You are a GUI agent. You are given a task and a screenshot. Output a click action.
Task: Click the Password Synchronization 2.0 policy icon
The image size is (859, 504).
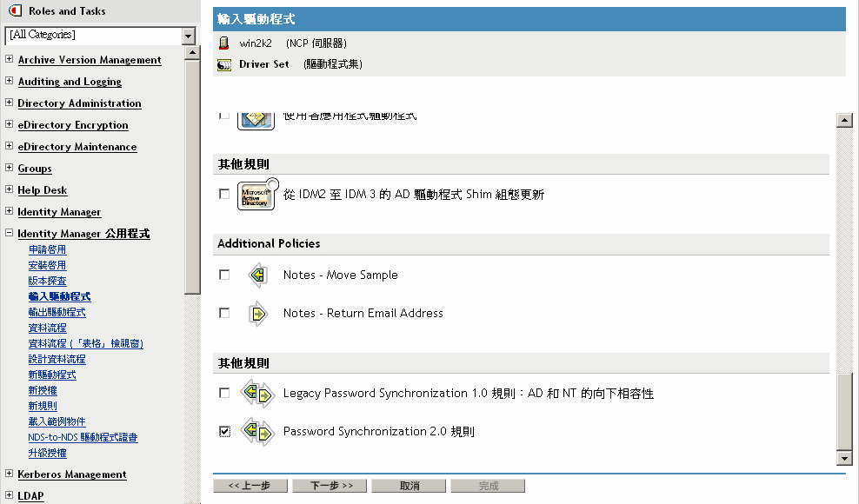pos(258,432)
